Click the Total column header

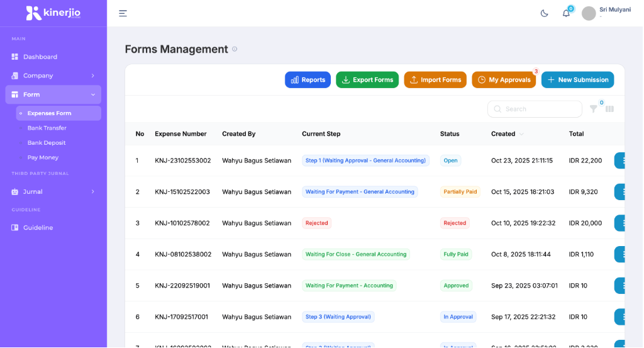point(576,134)
